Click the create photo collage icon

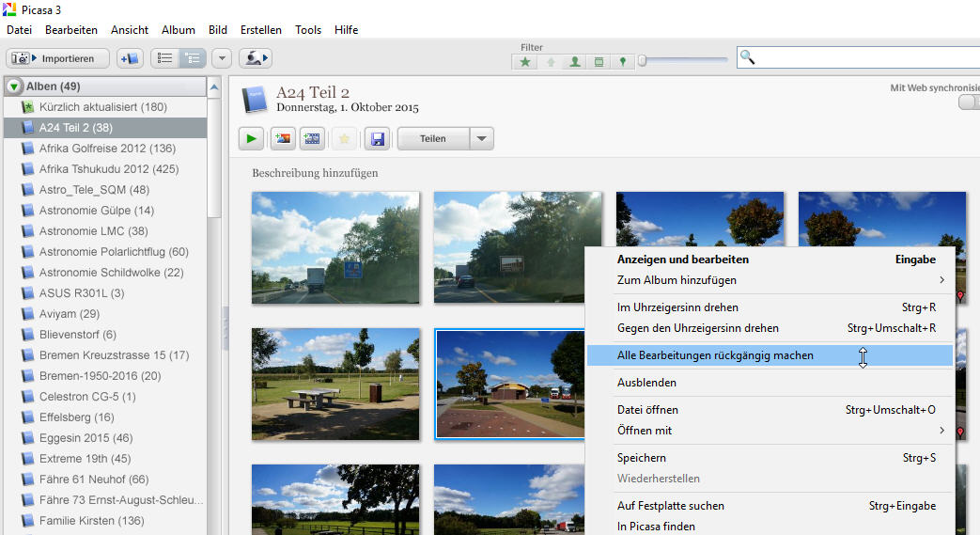coord(282,139)
